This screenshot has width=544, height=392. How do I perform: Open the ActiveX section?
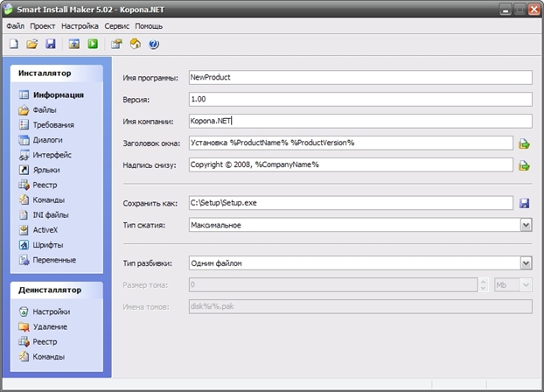(38, 230)
